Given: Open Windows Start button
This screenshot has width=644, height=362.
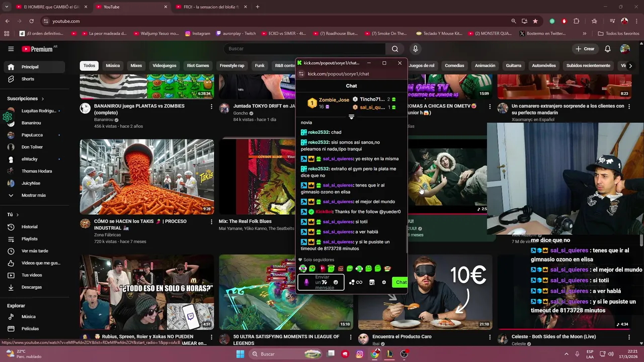Looking at the screenshot, I should pyautogui.click(x=240, y=354).
